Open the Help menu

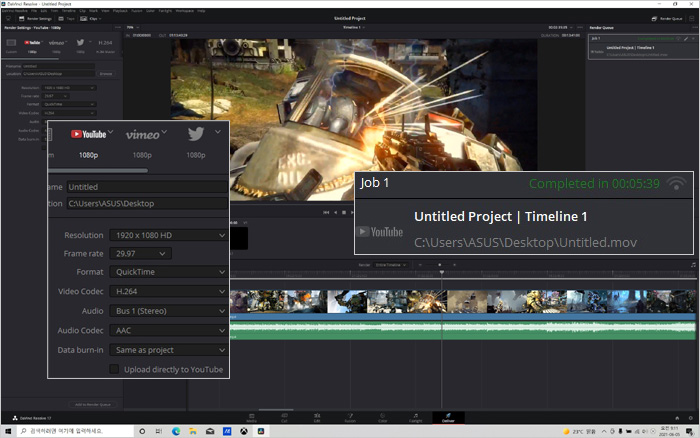tap(201, 11)
